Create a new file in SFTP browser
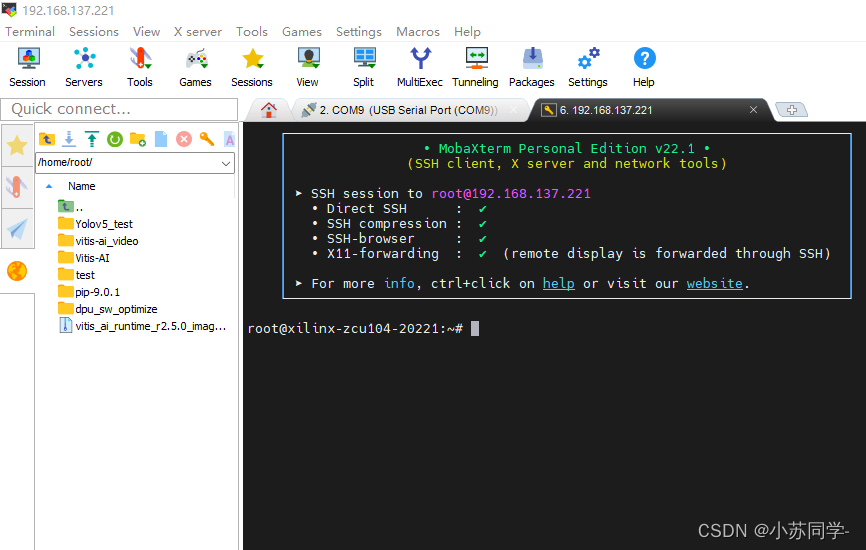 [x=161, y=139]
